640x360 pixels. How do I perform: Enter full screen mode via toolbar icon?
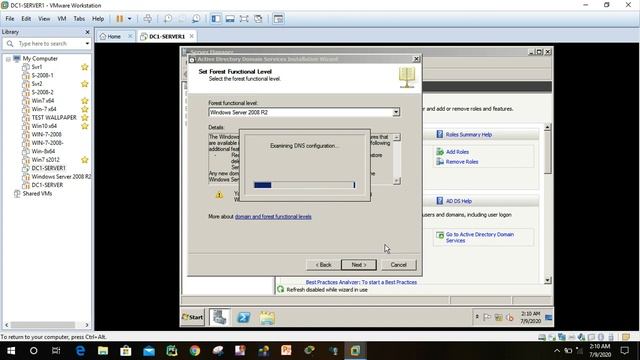click(244, 19)
